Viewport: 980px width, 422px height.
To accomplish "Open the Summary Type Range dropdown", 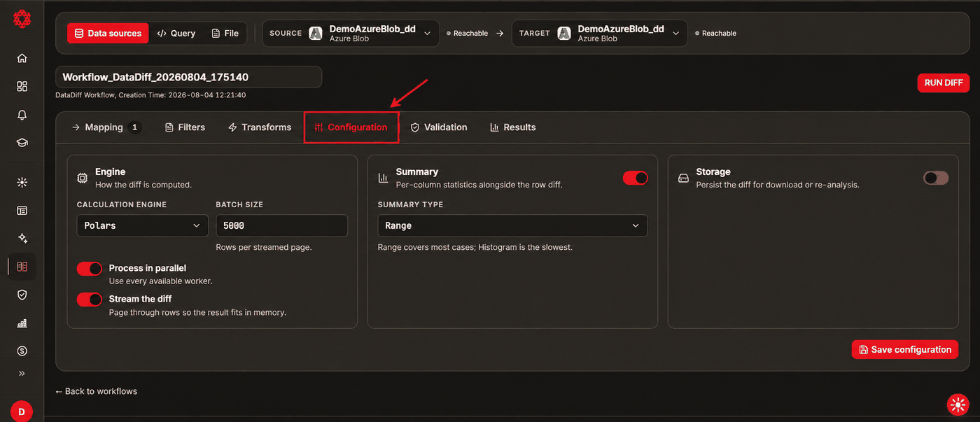I will (512, 226).
